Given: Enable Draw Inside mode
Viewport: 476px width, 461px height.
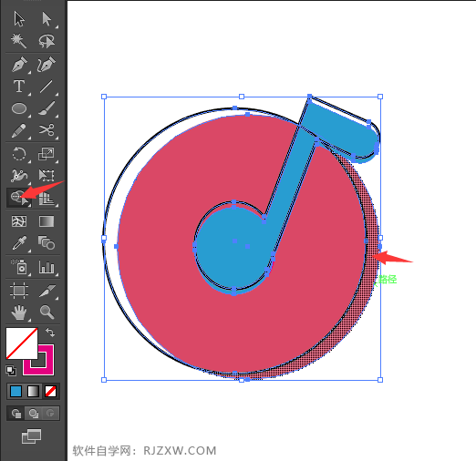Looking at the screenshot, I should click(x=50, y=414).
